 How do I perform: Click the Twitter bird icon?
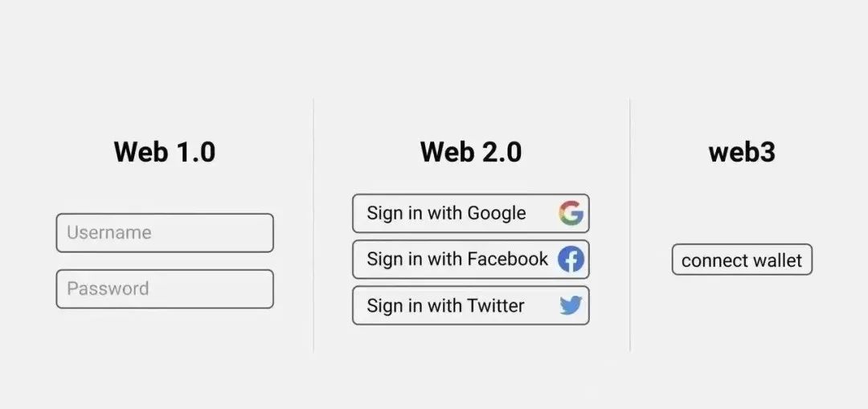(x=571, y=305)
